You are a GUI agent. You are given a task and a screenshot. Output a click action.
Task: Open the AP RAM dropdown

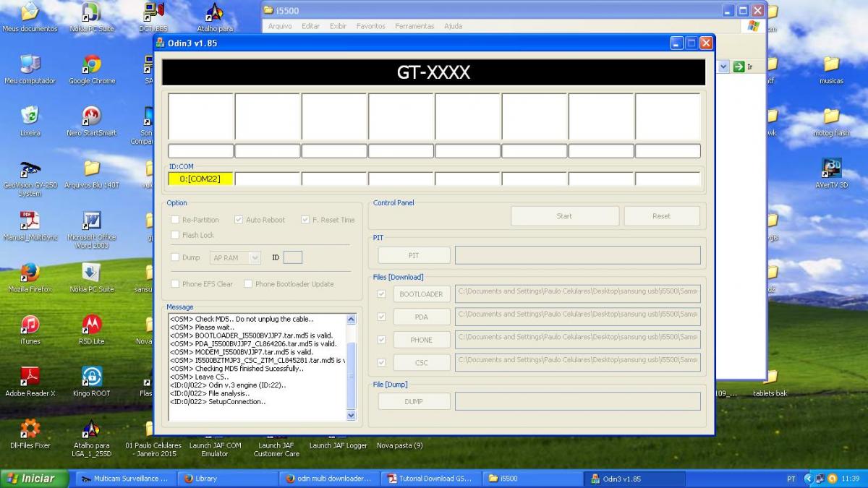(x=235, y=257)
